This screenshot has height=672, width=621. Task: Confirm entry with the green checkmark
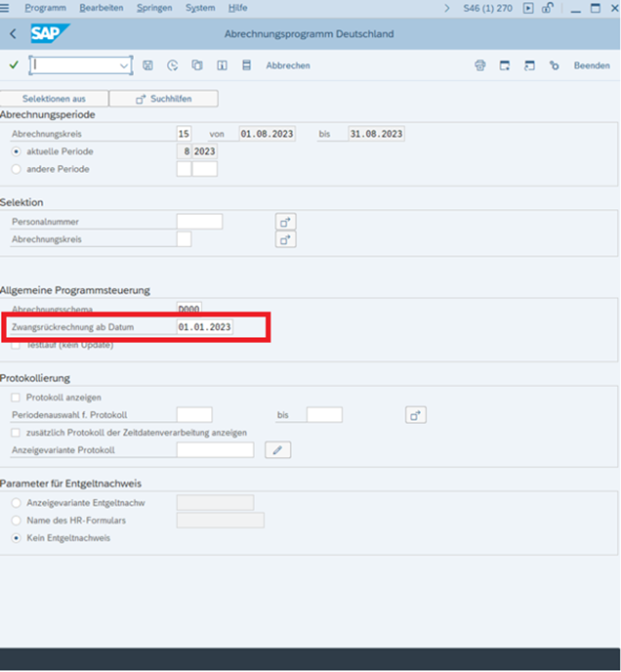pos(14,65)
